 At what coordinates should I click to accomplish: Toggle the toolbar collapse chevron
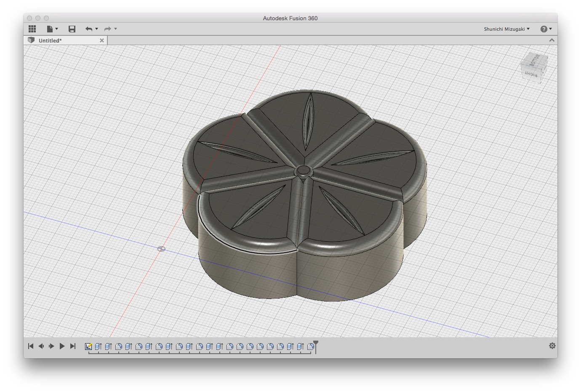(x=552, y=40)
